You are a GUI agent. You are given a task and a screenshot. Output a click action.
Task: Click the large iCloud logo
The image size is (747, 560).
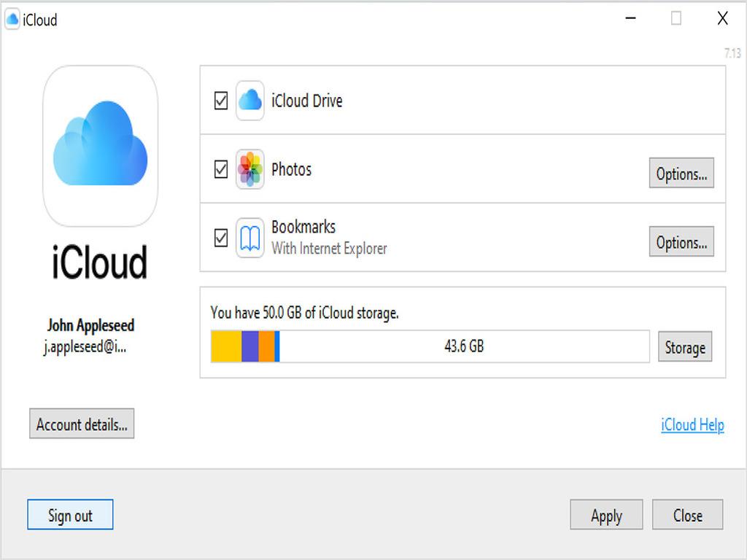click(101, 146)
